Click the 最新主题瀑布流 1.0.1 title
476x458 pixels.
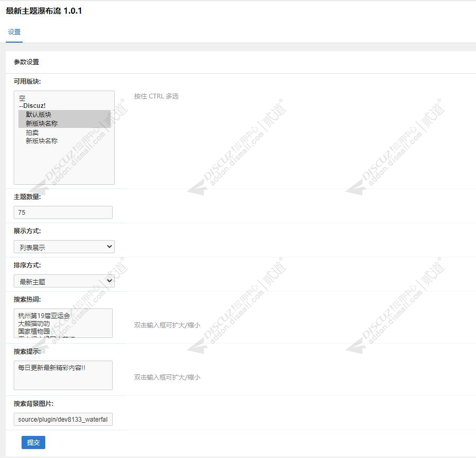click(x=44, y=11)
